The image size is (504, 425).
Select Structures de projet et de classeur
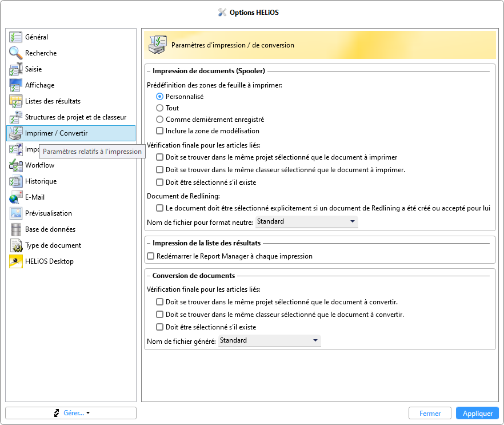click(71, 117)
